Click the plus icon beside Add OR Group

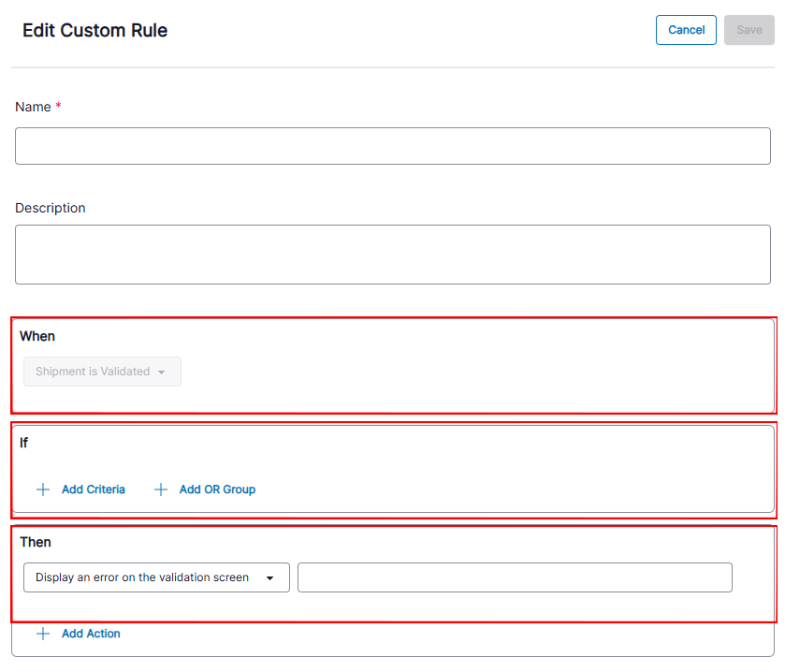point(161,489)
